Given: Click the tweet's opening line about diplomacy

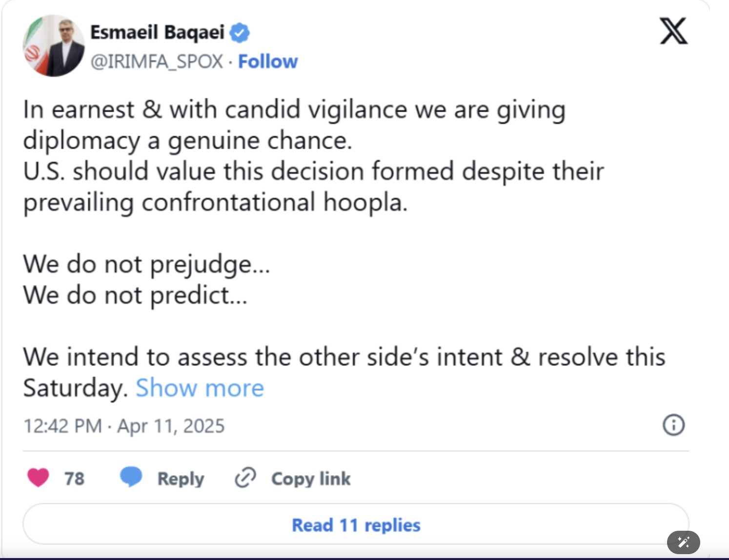Looking at the screenshot, I should pos(294,125).
